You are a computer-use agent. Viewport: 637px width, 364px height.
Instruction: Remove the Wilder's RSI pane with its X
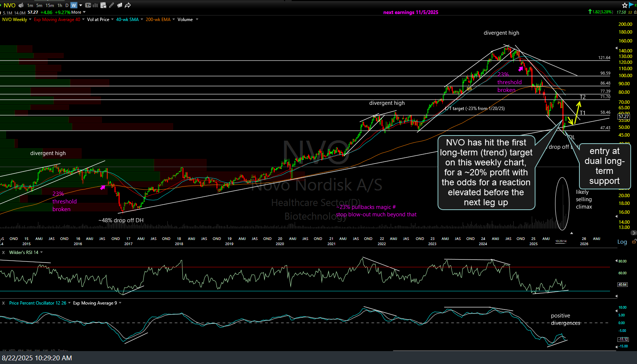coord(3,253)
